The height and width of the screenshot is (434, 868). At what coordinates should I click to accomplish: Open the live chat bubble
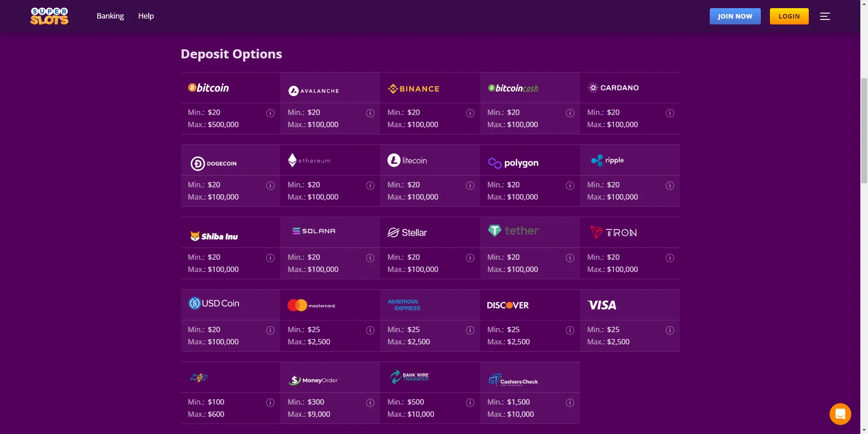point(840,414)
